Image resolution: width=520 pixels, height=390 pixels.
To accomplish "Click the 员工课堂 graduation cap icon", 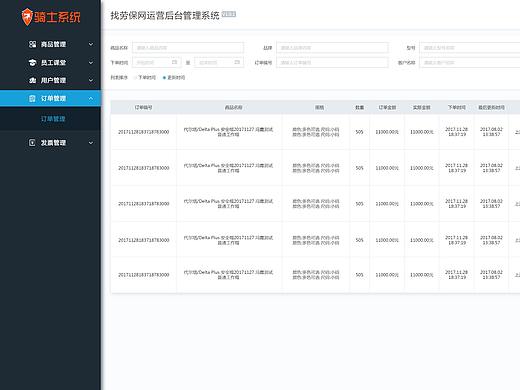I will 32,62.
